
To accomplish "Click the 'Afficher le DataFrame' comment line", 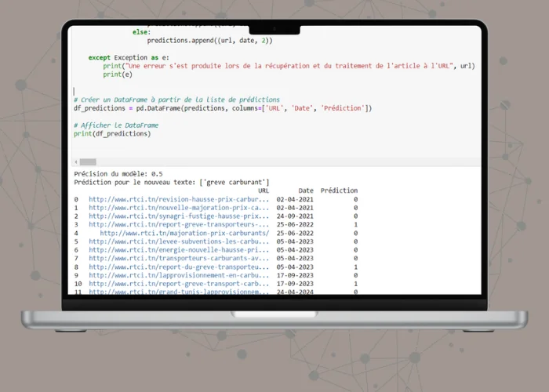I will tap(116, 125).
